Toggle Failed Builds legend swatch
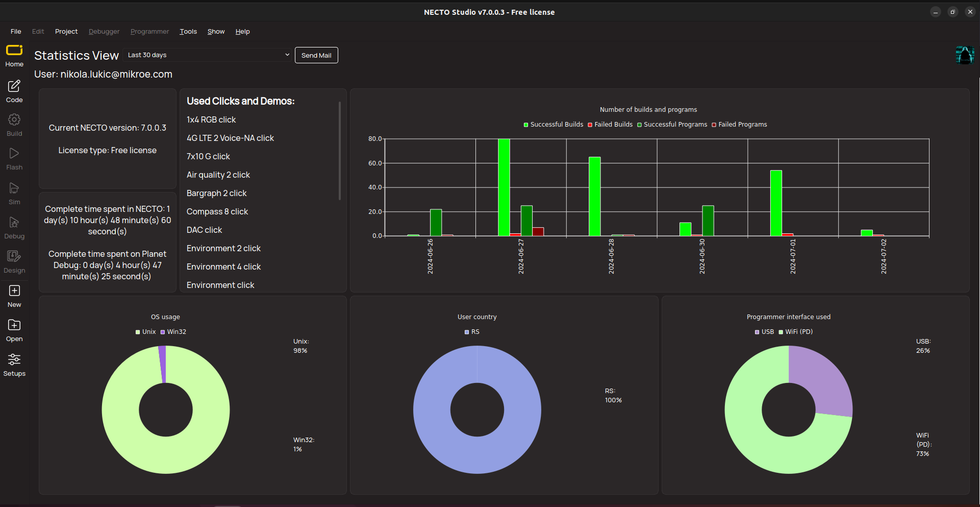980x507 pixels. coord(590,125)
